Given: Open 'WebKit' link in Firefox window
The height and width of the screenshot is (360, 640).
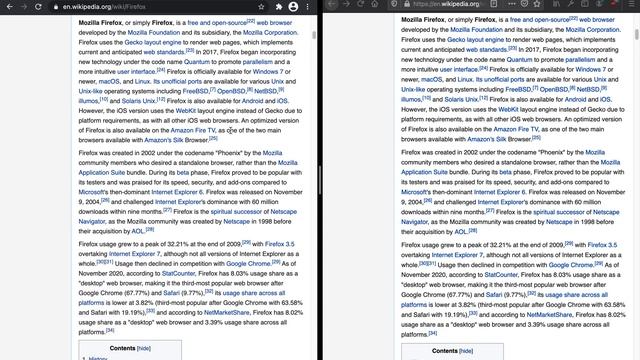Looking at the screenshot, I should (x=508, y=109).
